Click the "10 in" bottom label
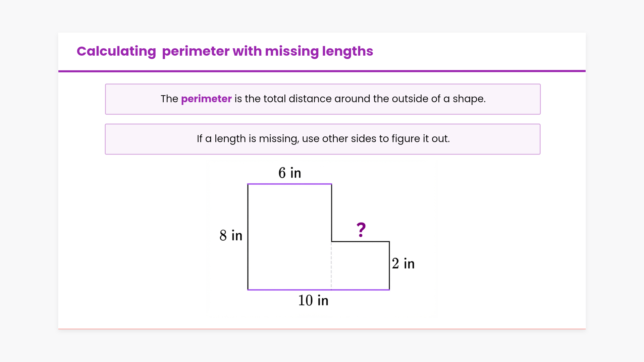 click(313, 300)
